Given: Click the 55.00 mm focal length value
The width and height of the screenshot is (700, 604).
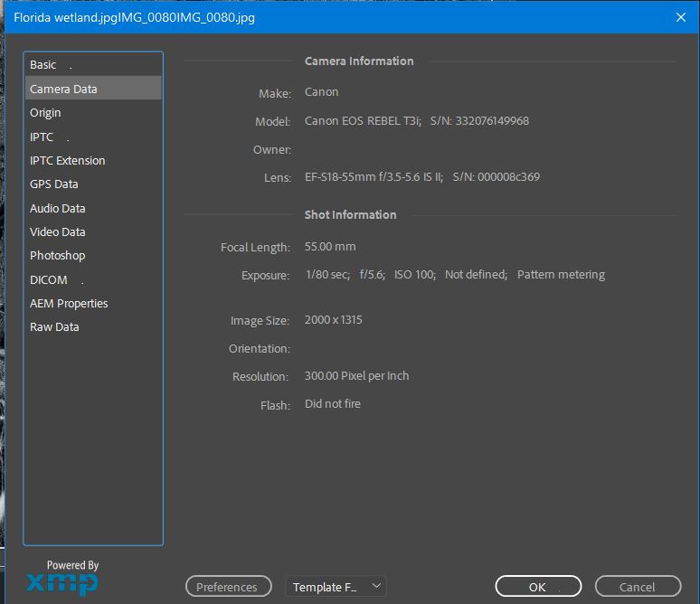Looking at the screenshot, I should click(330, 247).
